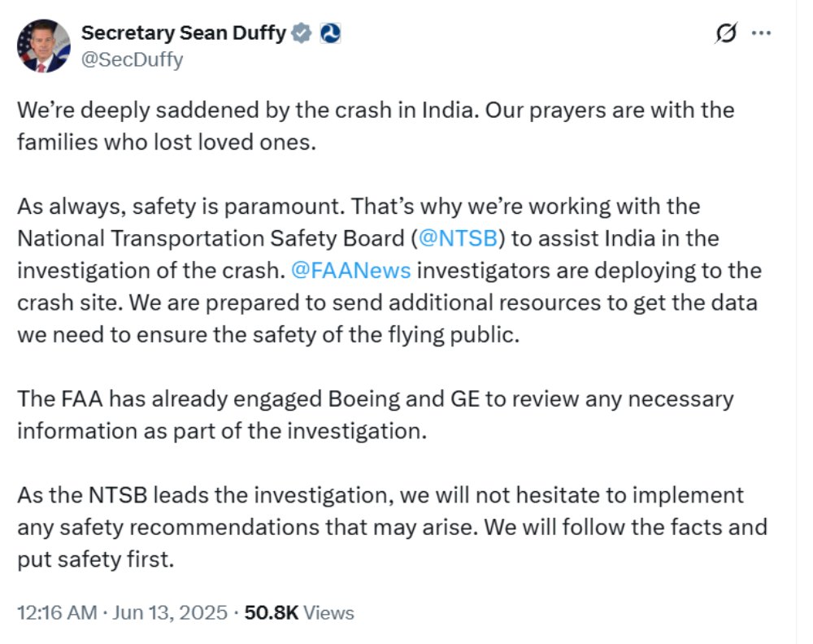Viewport: 813px width, 644px height.
Task: Open the @SecDuffy handle link
Action: 132,59
